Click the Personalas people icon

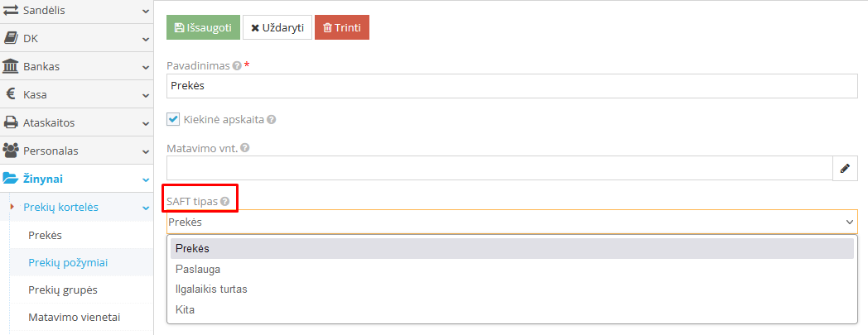[x=12, y=151]
